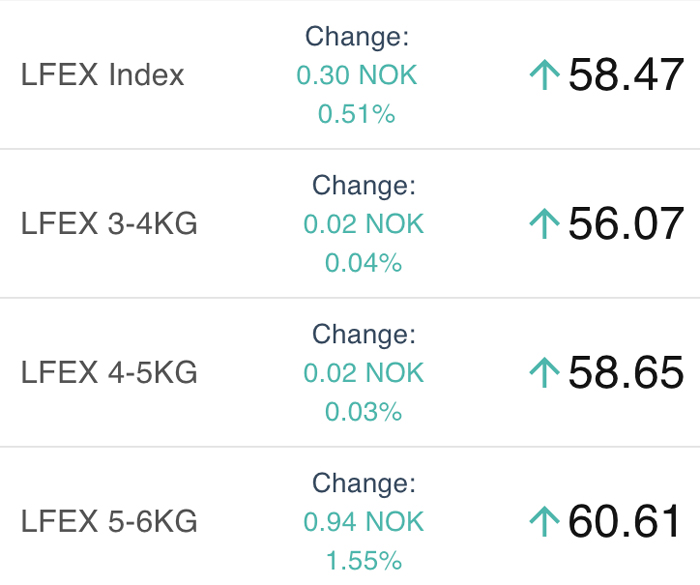The height and width of the screenshot is (585, 700).
Task: Click the 0.30 NOK change value
Action: (357, 75)
